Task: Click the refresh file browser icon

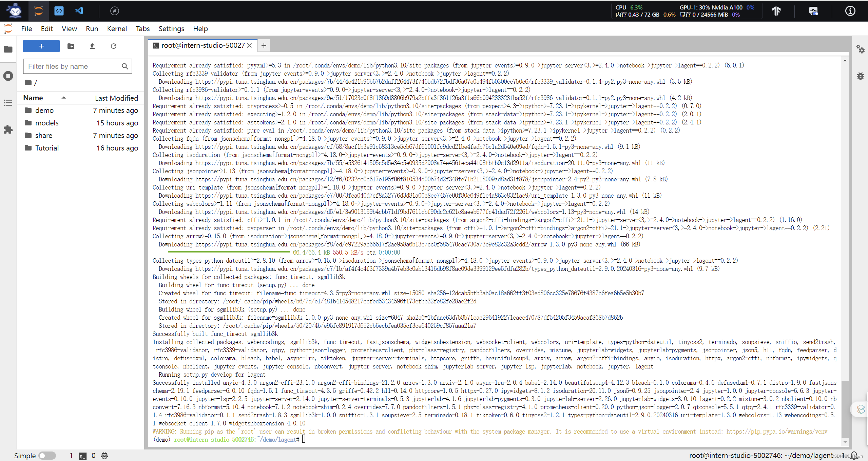Action: (x=113, y=46)
